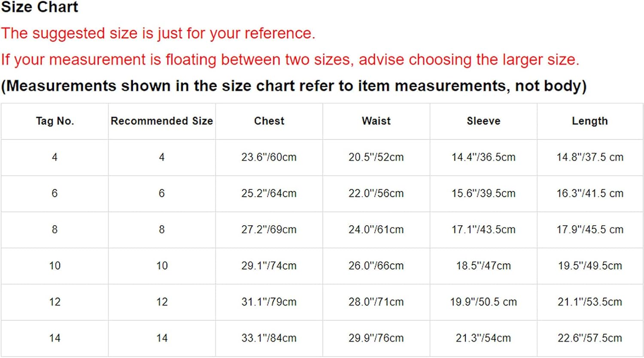The image size is (644, 358).
Task: Select the "Tag No." column header
Action: [x=55, y=121]
